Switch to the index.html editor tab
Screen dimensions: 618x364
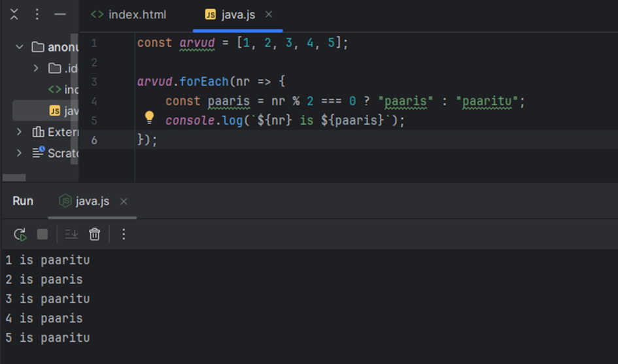point(129,14)
